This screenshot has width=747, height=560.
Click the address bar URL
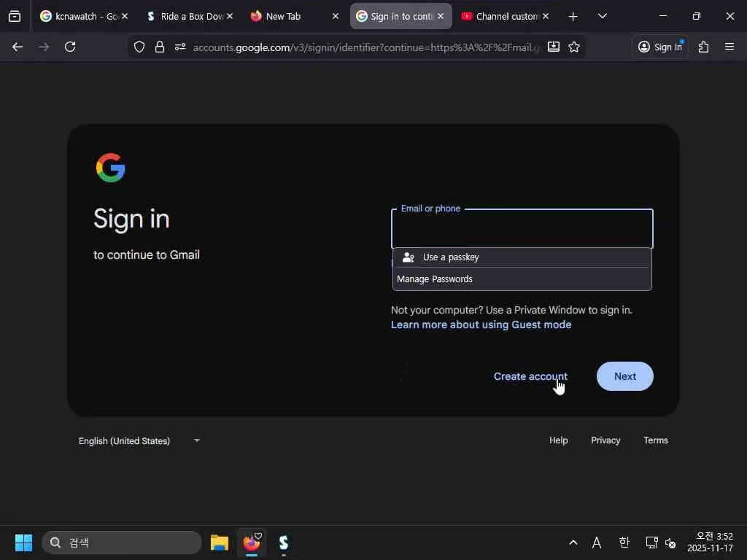click(x=367, y=47)
